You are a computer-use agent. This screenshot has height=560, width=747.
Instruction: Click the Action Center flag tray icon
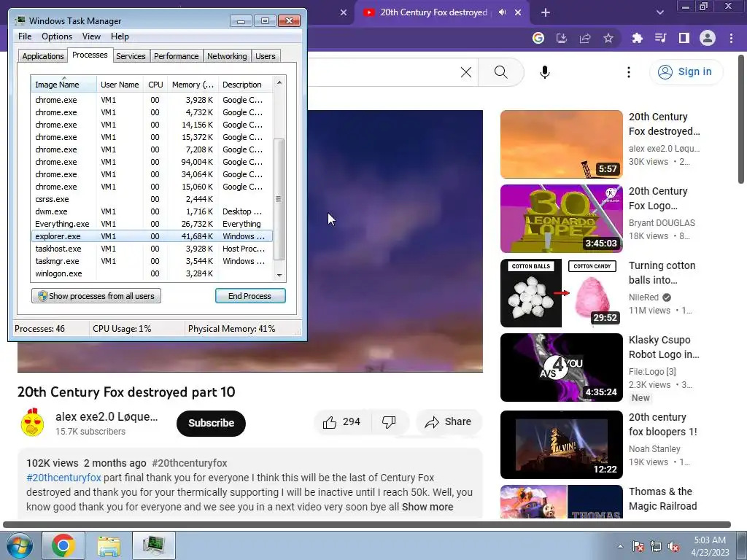638,546
